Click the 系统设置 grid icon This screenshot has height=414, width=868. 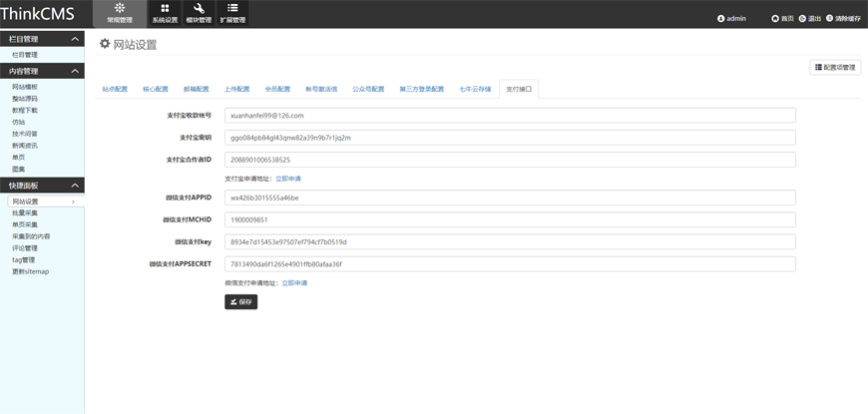click(165, 9)
